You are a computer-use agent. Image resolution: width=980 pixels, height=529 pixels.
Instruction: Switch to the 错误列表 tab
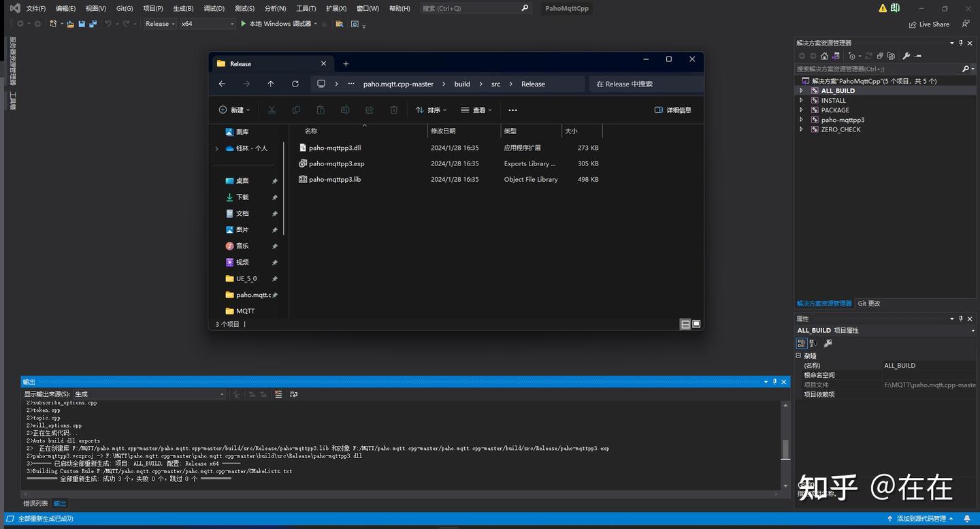point(35,504)
